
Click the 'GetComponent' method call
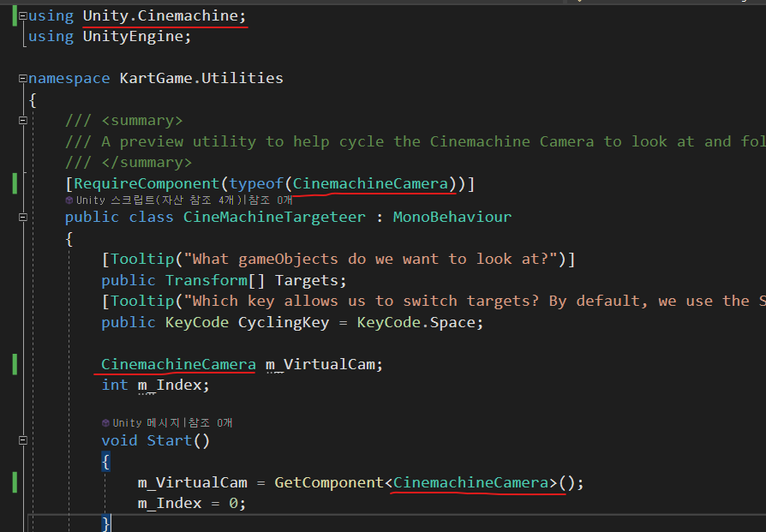[329, 482]
